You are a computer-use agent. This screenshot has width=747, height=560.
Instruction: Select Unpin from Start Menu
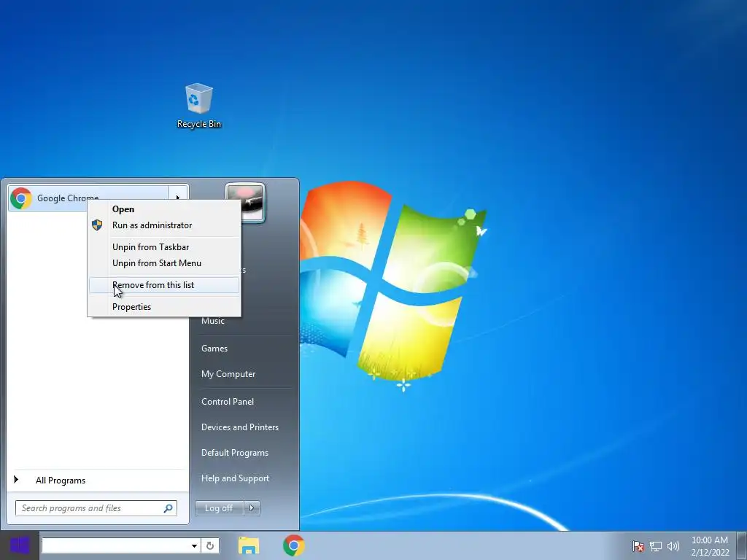(164, 263)
